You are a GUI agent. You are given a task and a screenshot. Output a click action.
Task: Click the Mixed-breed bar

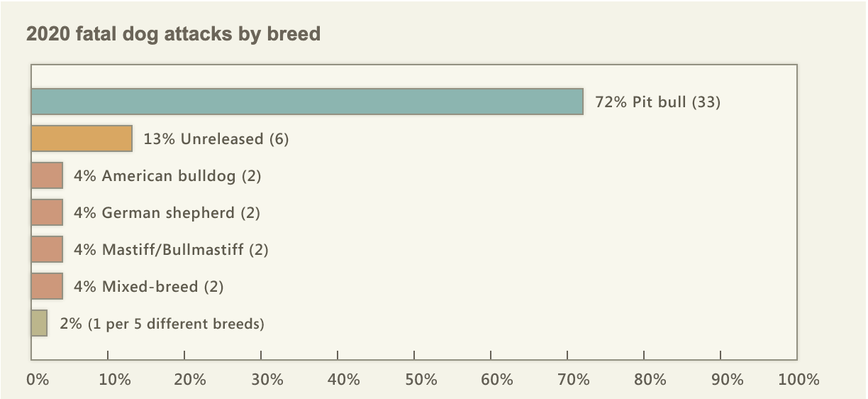[x=47, y=286]
